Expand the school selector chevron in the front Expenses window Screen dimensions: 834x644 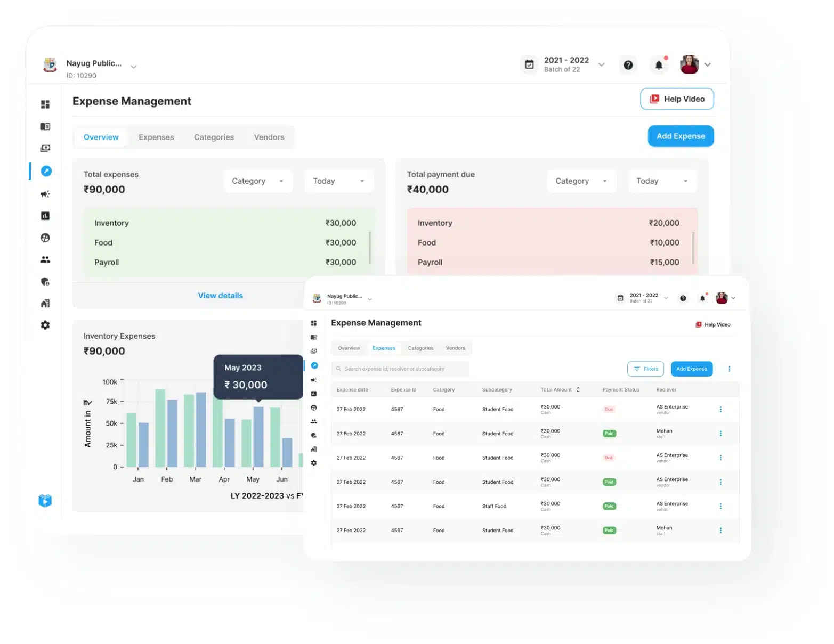pos(370,299)
